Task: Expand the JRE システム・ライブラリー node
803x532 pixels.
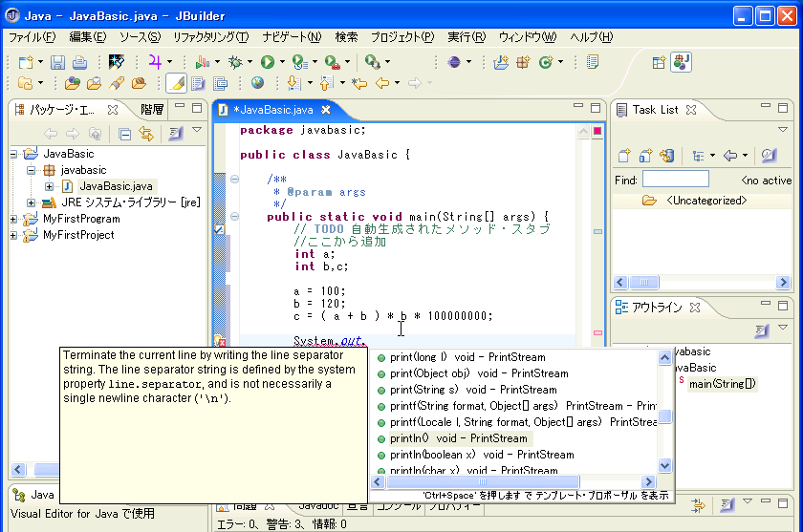Action: [32, 202]
